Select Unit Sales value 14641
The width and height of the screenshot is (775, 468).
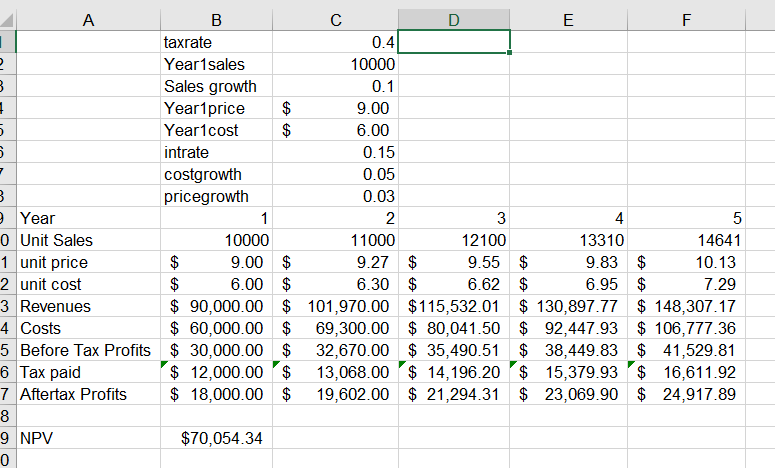(686, 240)
